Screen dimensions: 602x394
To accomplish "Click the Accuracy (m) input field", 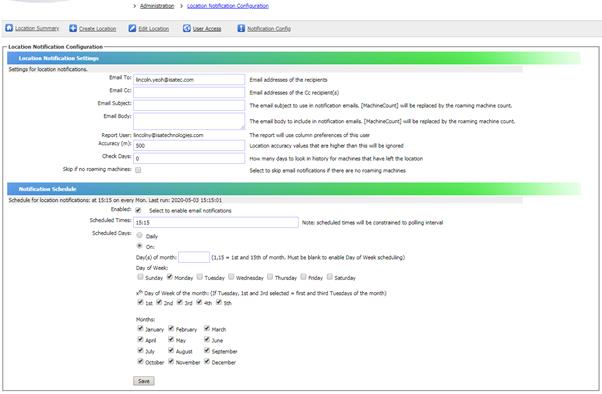I will tap(189, 146).
